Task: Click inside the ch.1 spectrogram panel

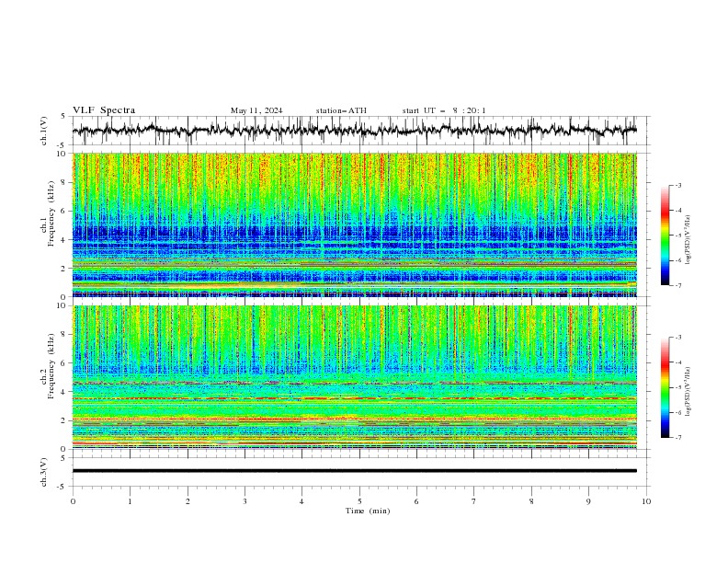Action: pos(355,224)
